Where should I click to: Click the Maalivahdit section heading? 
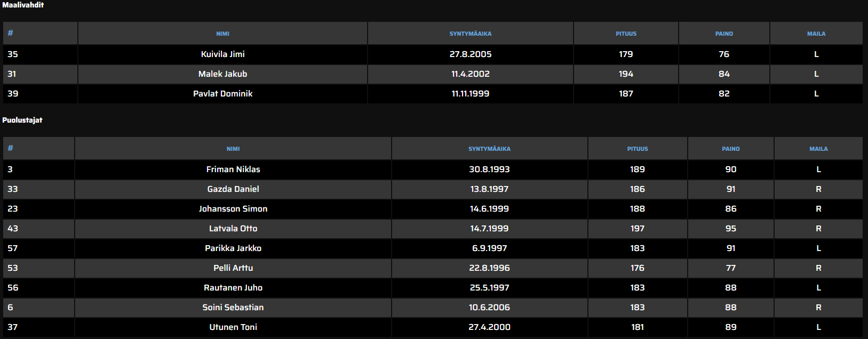(x=23, y=5)
